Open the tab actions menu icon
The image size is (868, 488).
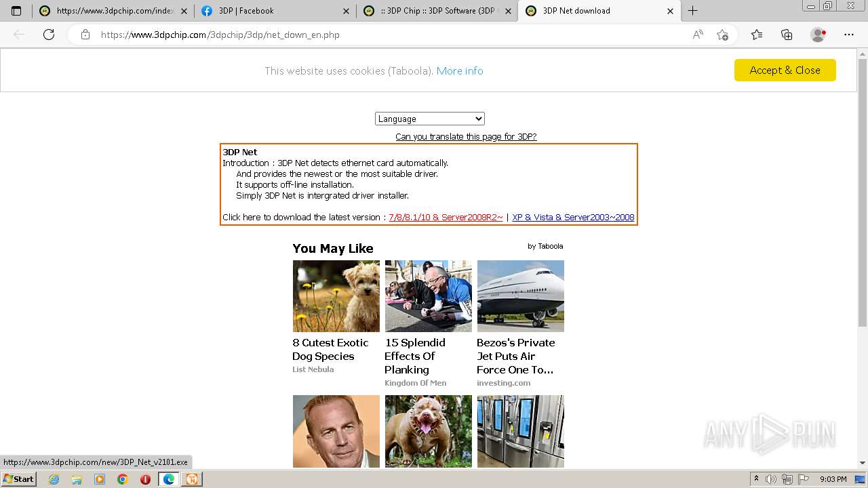click(16, 11)
